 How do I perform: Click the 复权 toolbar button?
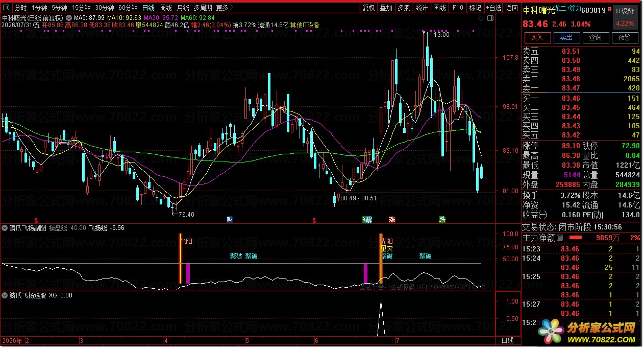(368, 8)
